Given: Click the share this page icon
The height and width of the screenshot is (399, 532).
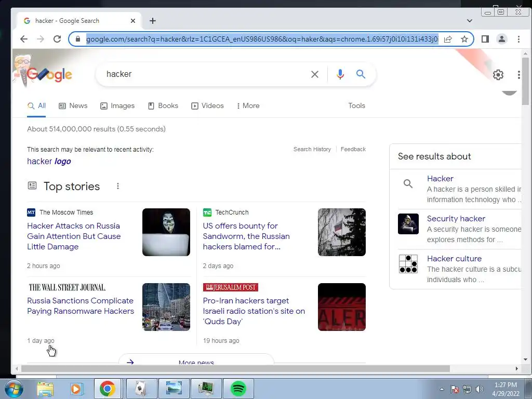Looking at the screenshot, I should coord(448,39).
